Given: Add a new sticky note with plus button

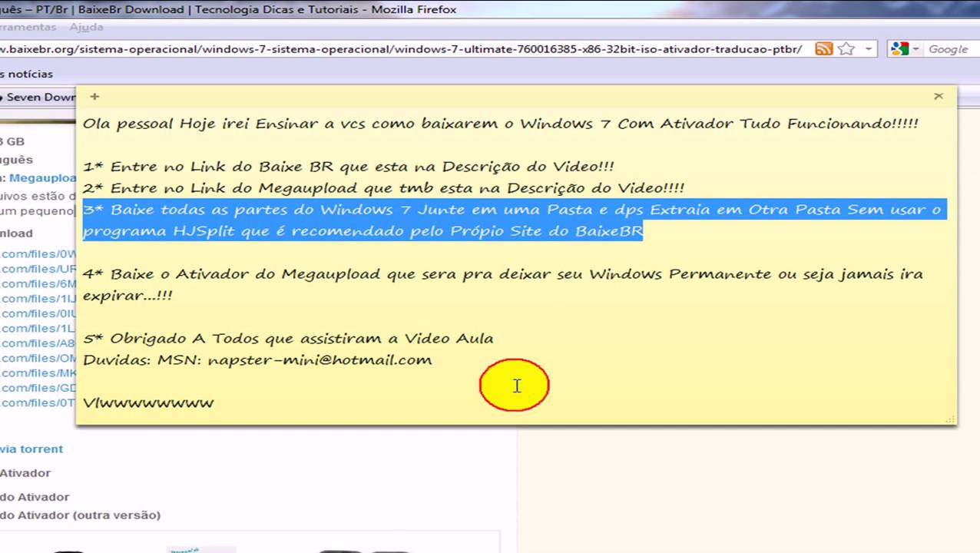Looking at the screenshot, I should (94, 97).
